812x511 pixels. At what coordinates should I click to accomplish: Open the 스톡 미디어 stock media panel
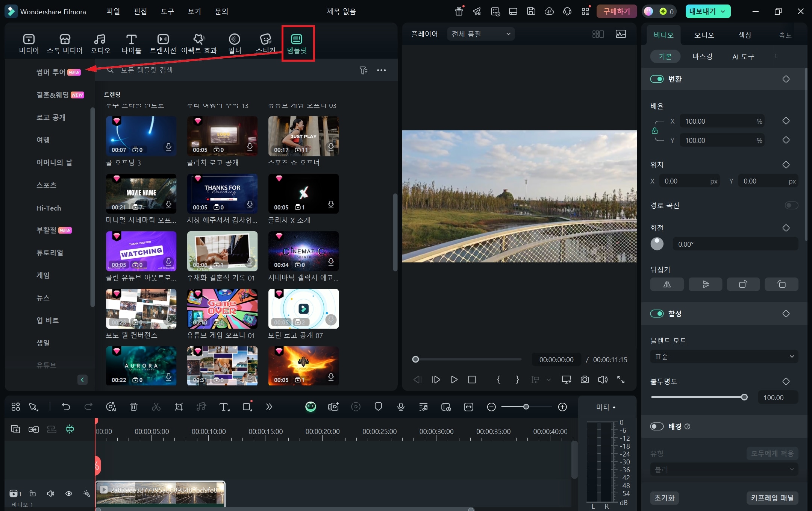(x=65, y=43)
